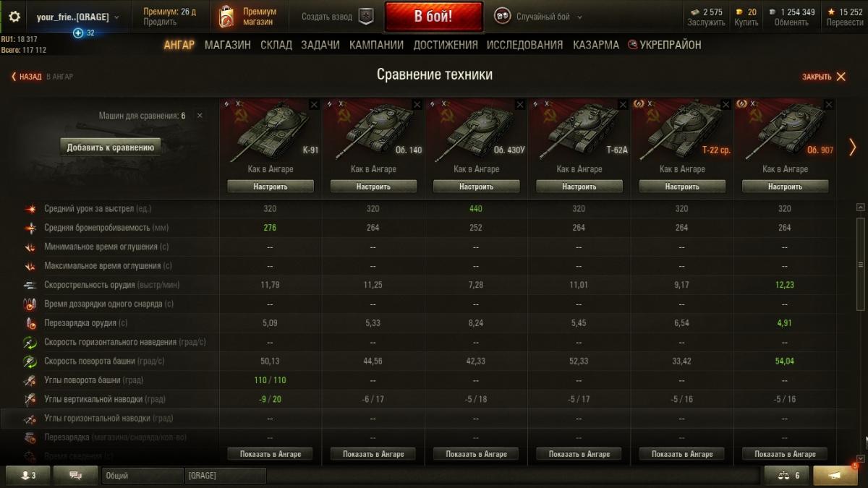The image size is (868, 488).
Task: Show next vehicles with right arrow
Action: (852, 147)
